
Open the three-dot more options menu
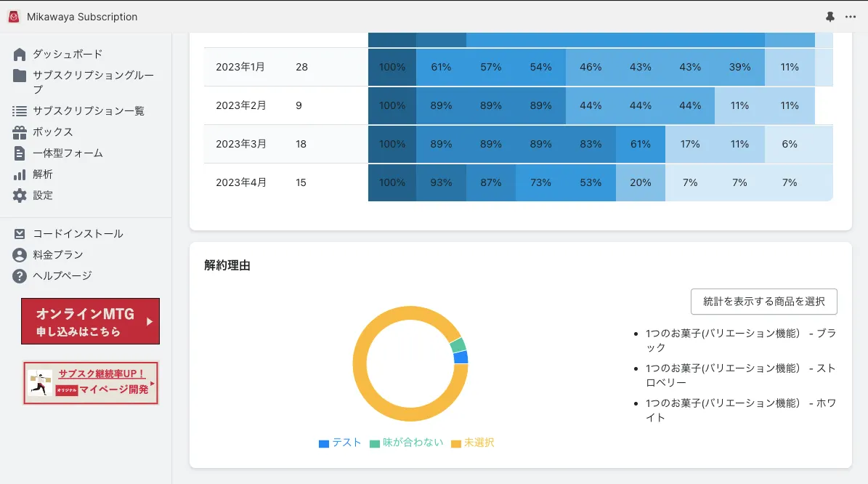pos(851,17)
